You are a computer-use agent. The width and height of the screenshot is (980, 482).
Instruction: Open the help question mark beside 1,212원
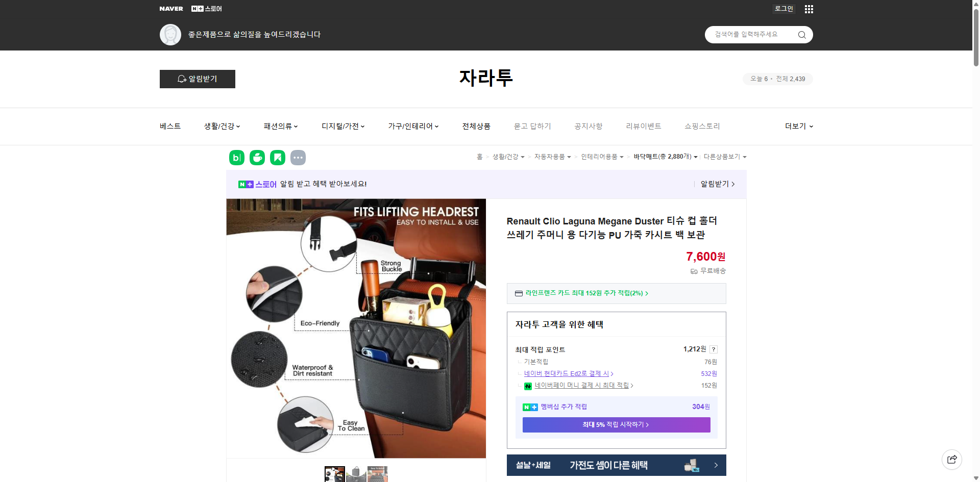[714, 349]
